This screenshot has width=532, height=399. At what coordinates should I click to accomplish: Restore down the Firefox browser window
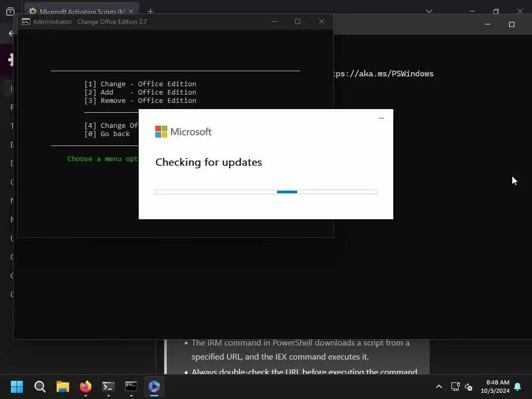496,11
